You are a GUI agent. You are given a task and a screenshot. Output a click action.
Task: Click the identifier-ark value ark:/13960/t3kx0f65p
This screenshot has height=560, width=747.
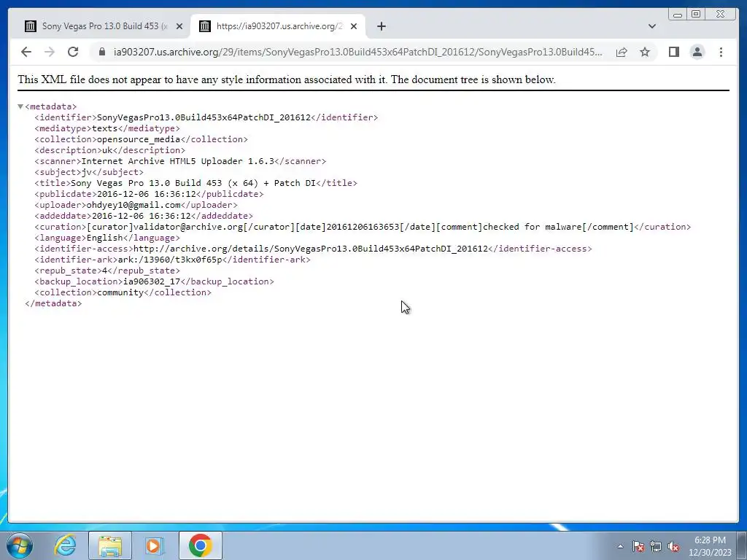click(x=169, y=260)
